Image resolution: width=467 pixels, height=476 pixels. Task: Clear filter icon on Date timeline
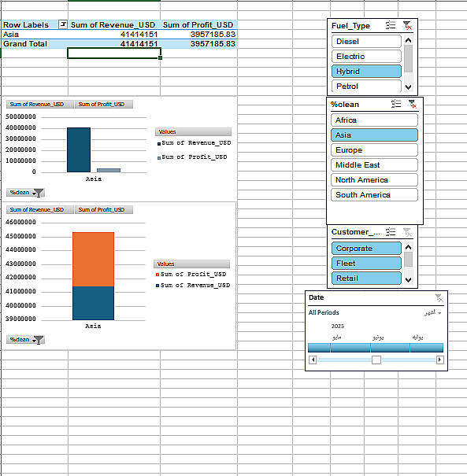(439, 298)
